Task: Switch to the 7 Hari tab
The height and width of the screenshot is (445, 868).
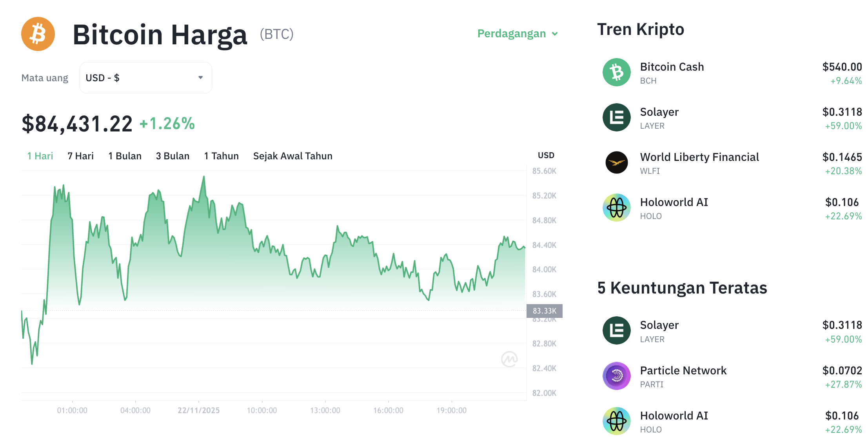Action: (x=80, y=156)
